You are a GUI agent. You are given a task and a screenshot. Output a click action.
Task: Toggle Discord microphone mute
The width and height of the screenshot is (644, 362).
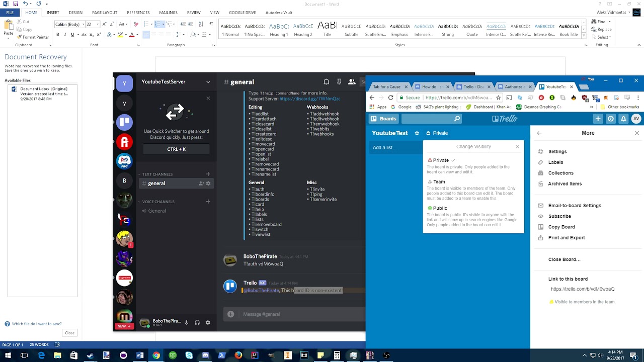tap(186, 323)
